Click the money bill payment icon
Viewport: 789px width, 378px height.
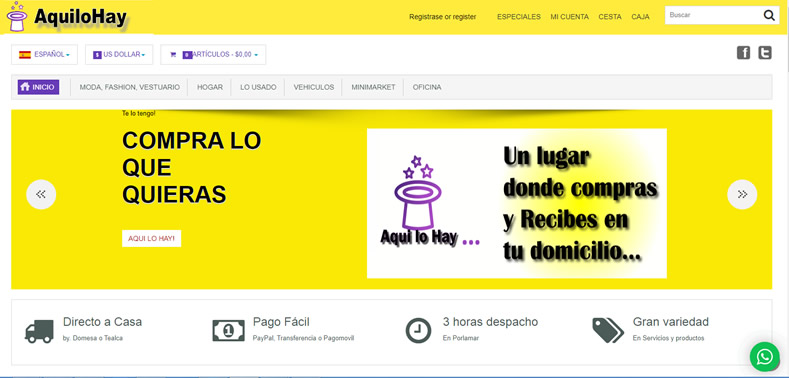coord(228,331)
